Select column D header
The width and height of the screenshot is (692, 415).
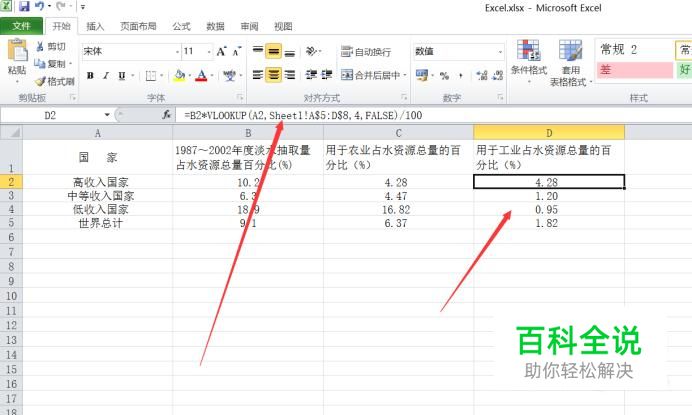[x=549, y=132]
